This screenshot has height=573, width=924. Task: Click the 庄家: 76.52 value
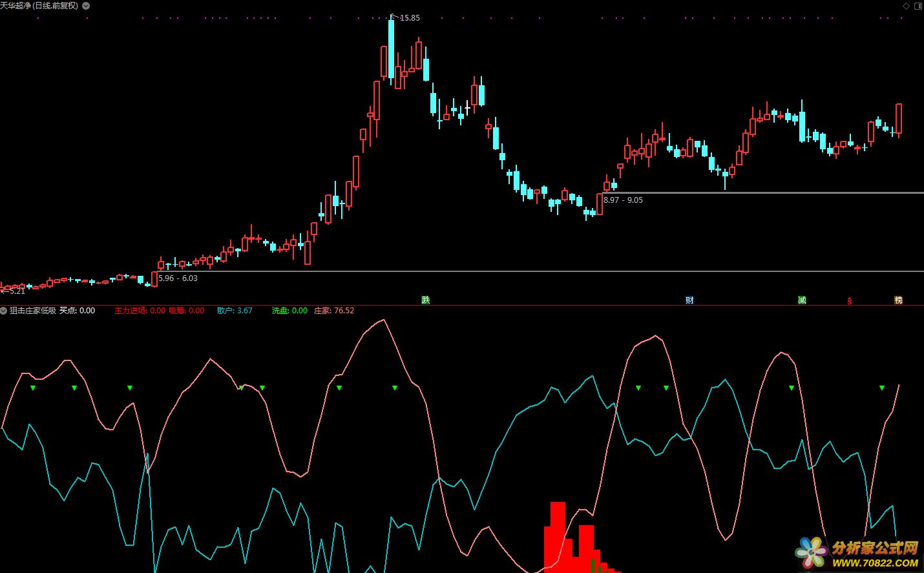(334, 311)
